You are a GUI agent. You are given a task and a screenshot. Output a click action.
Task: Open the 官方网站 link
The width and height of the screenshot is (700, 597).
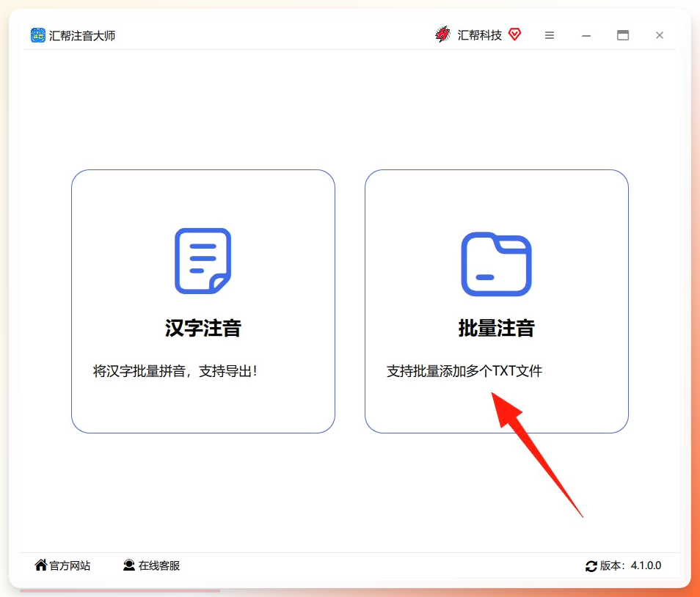point(70,565)
